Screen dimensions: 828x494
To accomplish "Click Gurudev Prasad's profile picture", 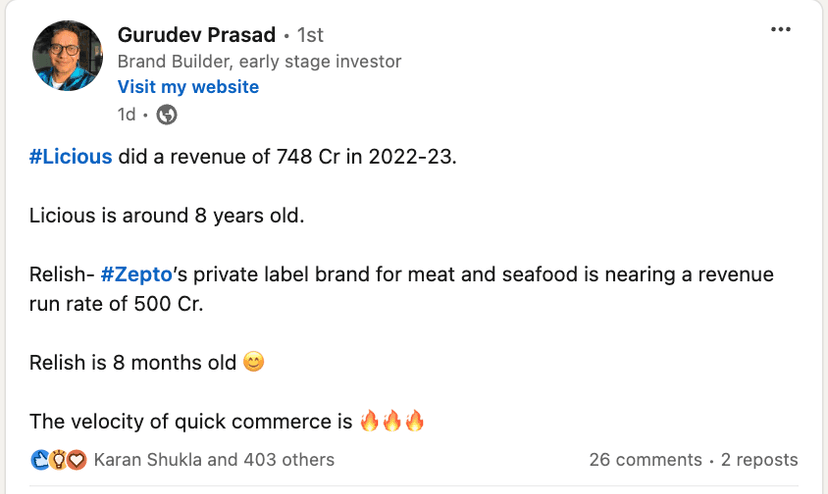I will click(68, 56).
